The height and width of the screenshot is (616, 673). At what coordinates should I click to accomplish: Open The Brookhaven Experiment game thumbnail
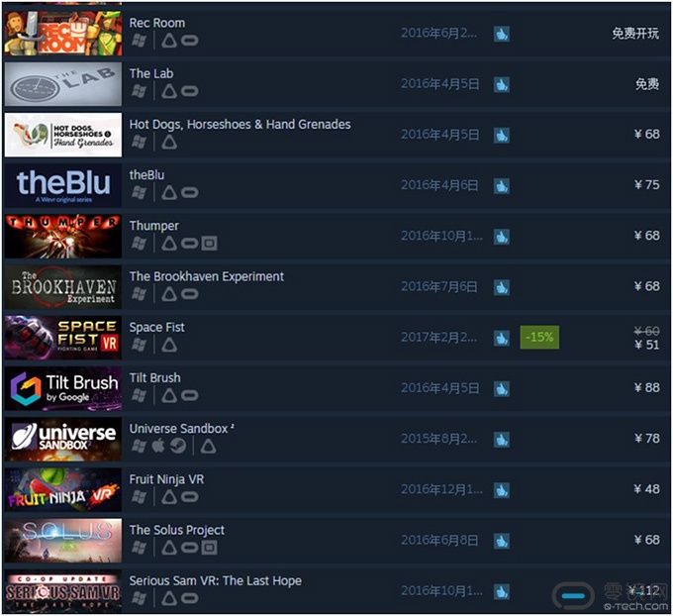coord(63,287)
